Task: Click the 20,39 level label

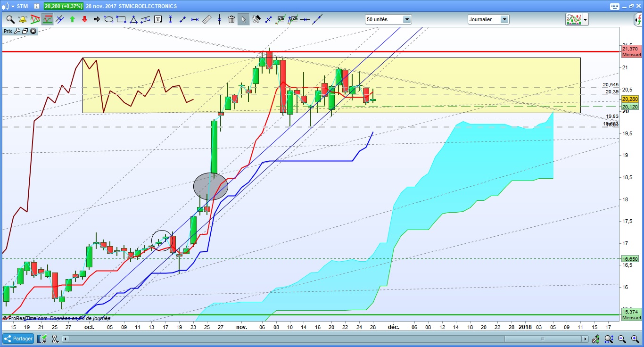Action: 612,92
